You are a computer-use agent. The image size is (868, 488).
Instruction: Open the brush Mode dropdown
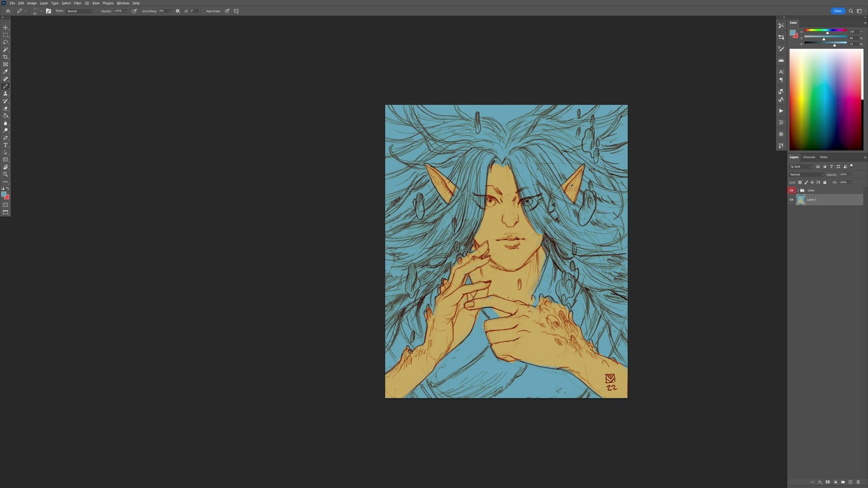click(80, 11)
